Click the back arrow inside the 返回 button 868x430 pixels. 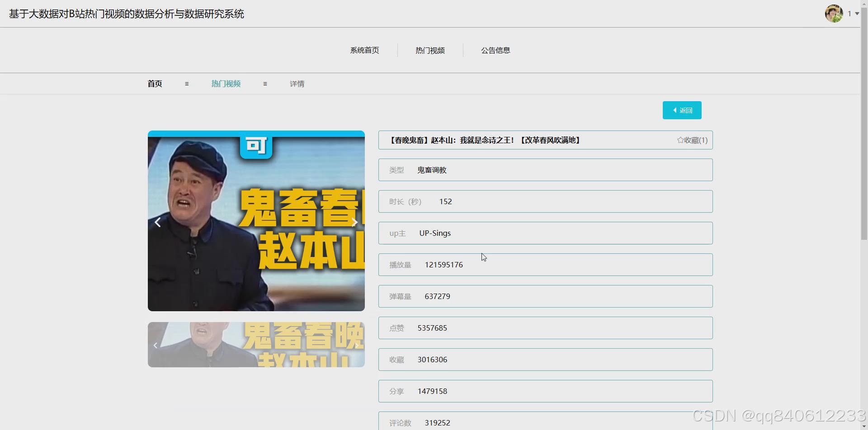pyautogui.click(x=675, y=110)
